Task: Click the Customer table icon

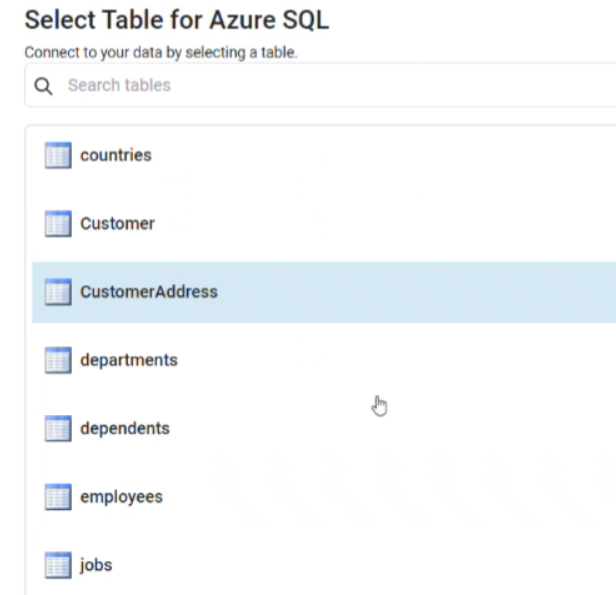Action: 58,223
